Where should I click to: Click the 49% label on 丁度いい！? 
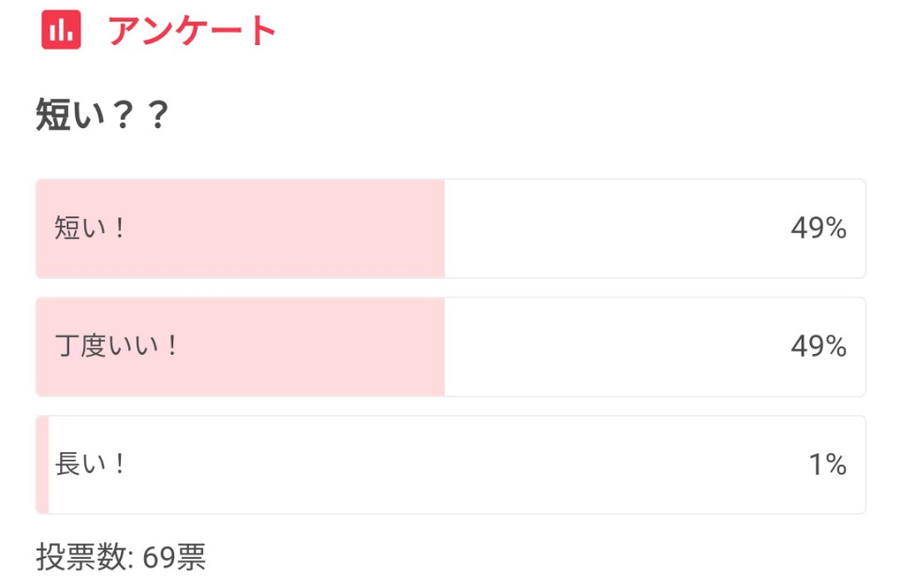[x=819, y=346]
